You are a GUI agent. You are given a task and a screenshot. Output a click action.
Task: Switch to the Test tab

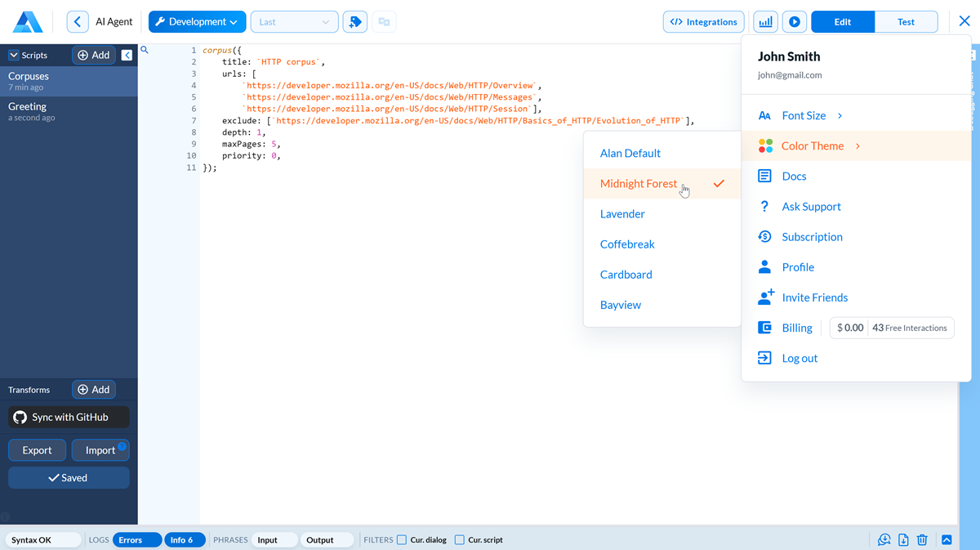pyautogui.click(x=906, y=22)
